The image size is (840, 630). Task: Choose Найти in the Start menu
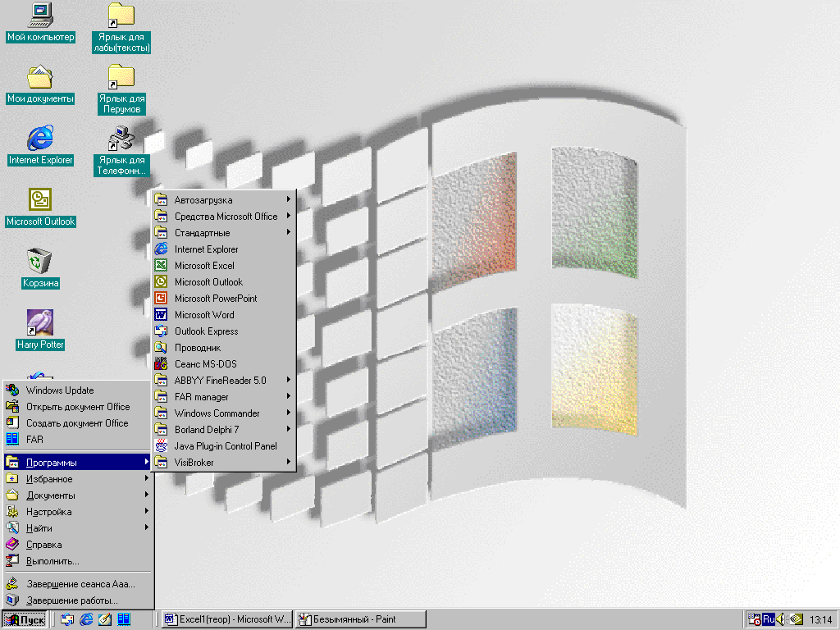[77, 527]
